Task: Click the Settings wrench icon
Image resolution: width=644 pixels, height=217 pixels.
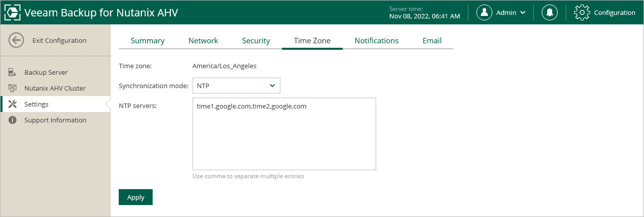Action: (13, 105)
